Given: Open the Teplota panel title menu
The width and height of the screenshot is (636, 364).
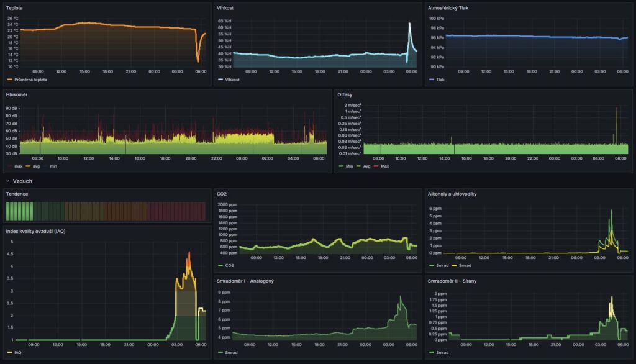Looking at the screenshot, I should pyautogui.click(x=14, y=8).
